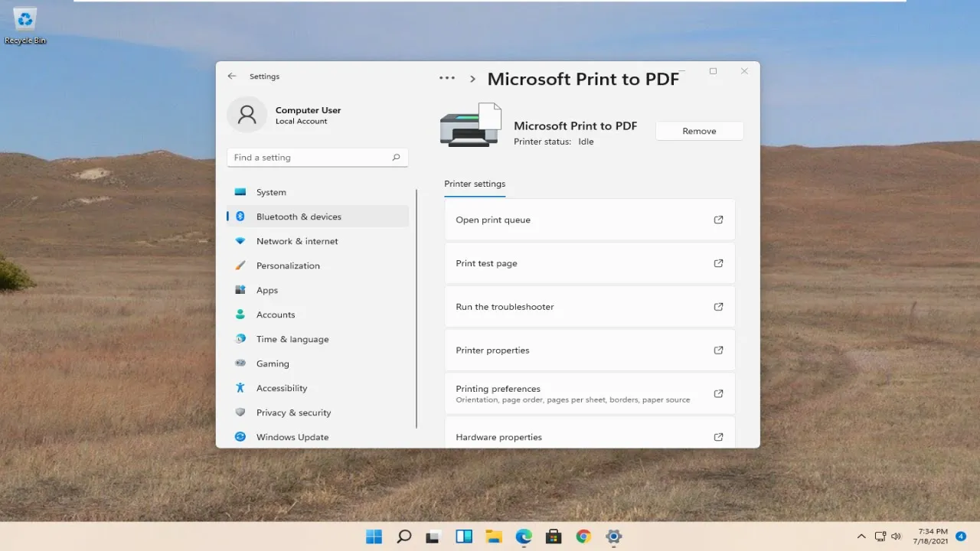980x551 pixels.
Task: Click the Computer User avatar picture
Action: pyautogui.click(x=247, y=115)
